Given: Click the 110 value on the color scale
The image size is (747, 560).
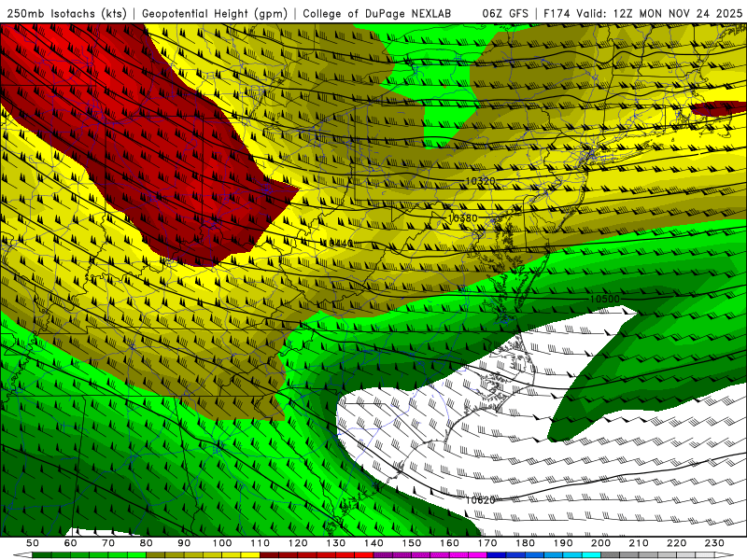Looking at the screenshot, I should coord(261,543).
